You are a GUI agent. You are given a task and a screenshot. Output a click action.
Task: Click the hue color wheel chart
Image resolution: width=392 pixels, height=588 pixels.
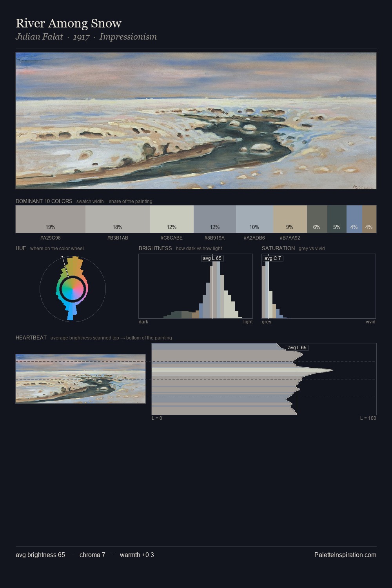click(x=73, y=289)
